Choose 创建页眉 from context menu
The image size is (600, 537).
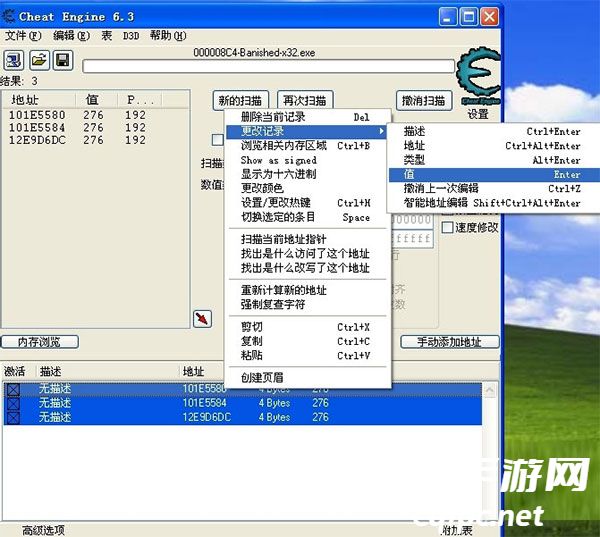point(306,378)
